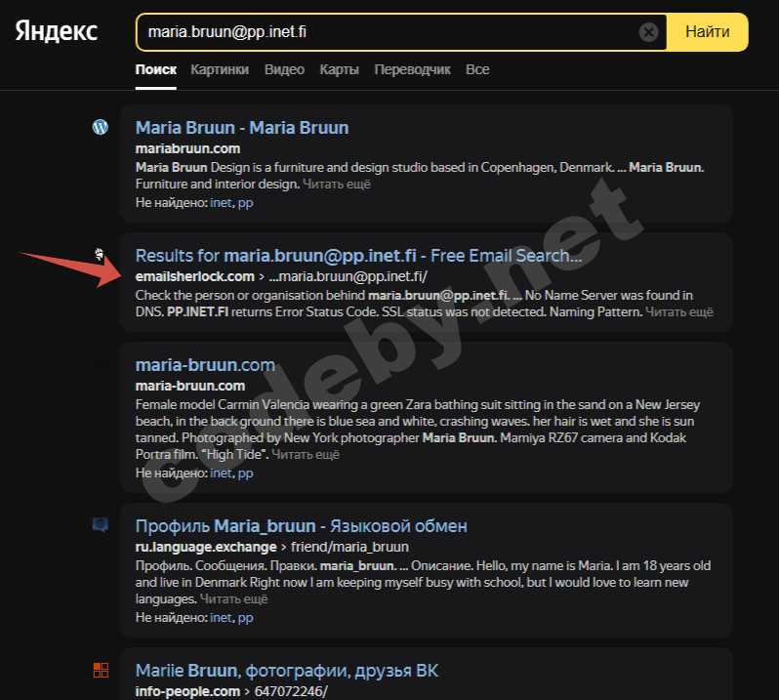The image size is (779, 700).
Task: Open the Переводчик tab
Action: [412, 69]
